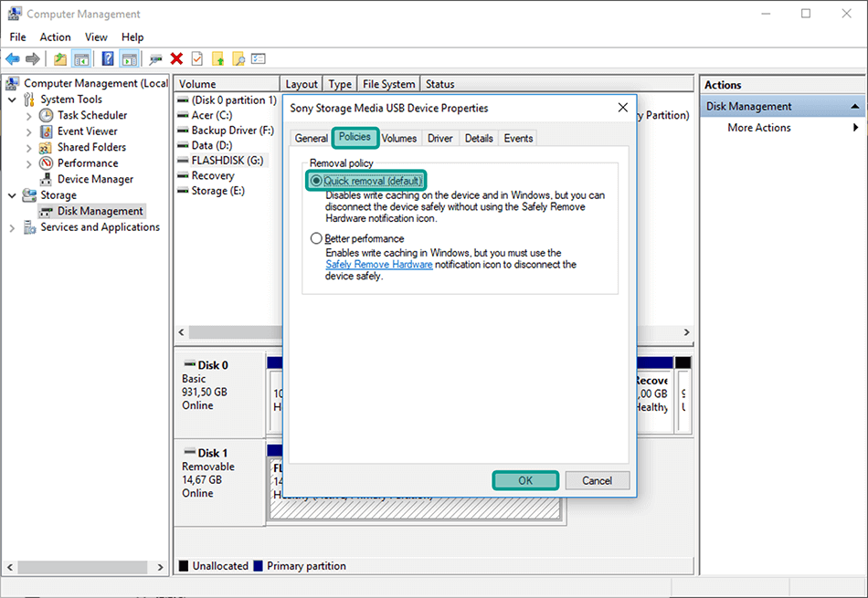Switch to the Policies tab

tap(355, 137)
